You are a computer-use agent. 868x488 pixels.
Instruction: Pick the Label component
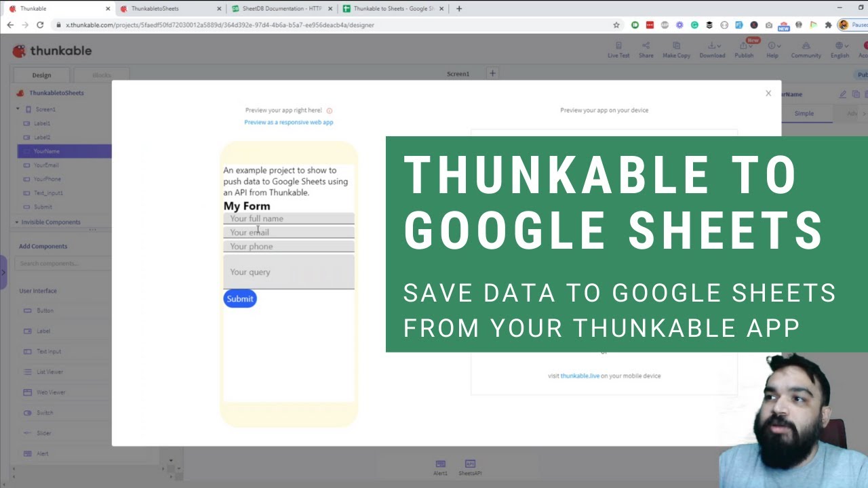coord(43,331)
